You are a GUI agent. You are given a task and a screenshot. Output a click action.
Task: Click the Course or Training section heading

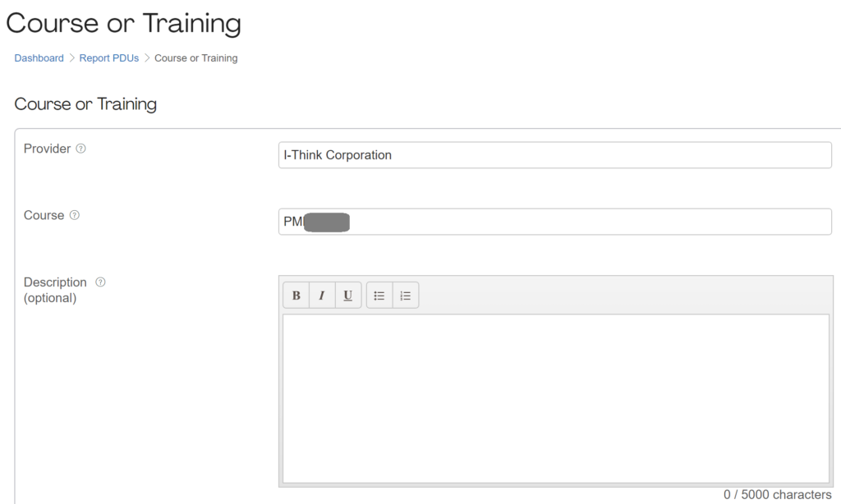pyautogui.click(x=85, y=103)
